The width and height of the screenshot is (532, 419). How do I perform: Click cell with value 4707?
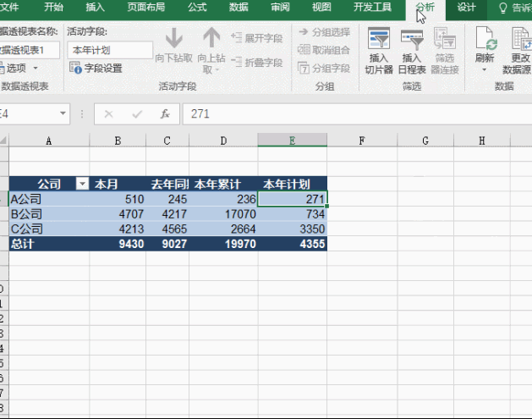118,214
